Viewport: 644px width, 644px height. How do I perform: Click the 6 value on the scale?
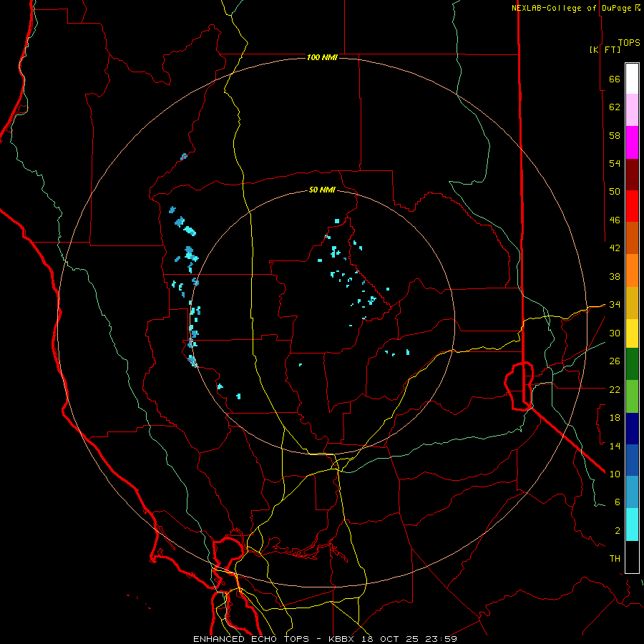pos(618,502)
